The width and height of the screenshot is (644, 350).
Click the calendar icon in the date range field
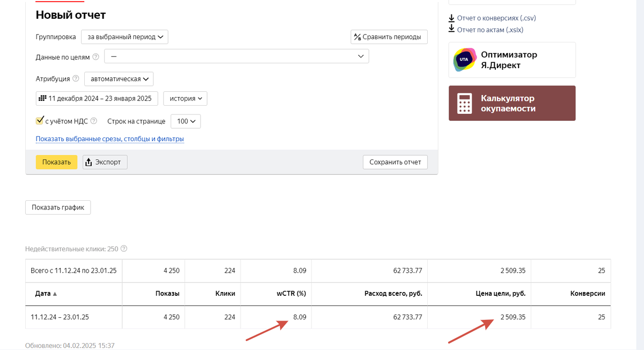pyautogui.click(x=43, y=98)
